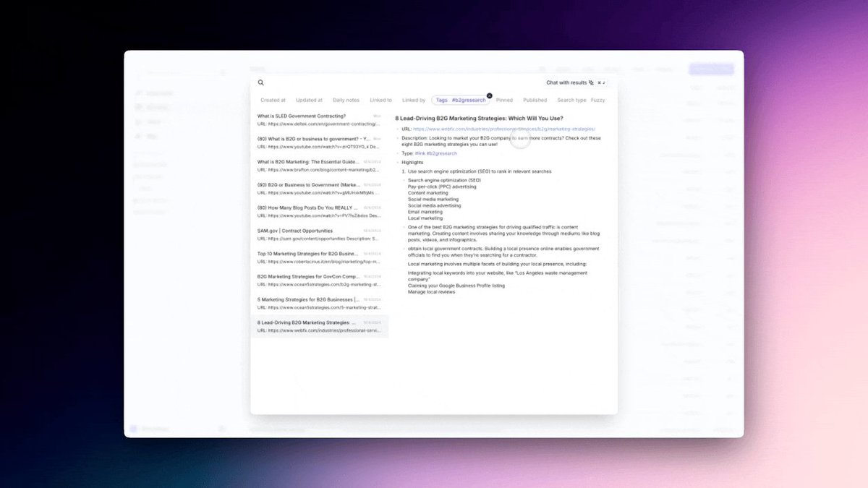Click the #b2gresearch tag in Type line
The height and width of the screenshot is (488, 868).
(441, 154)
